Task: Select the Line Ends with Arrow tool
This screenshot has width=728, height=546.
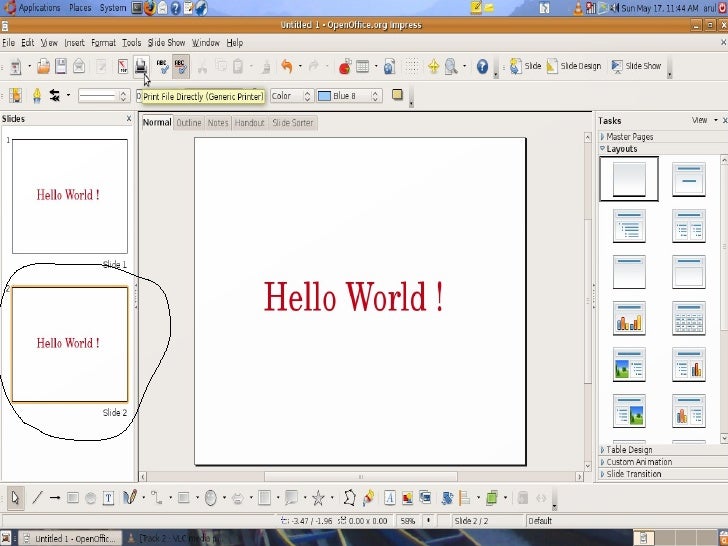Action: (55, 498)
